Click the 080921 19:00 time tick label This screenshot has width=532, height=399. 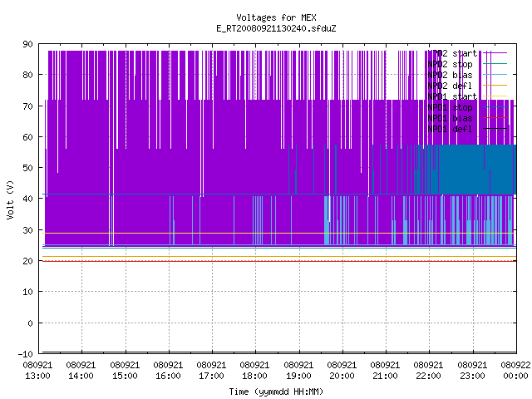pos(298,370)
